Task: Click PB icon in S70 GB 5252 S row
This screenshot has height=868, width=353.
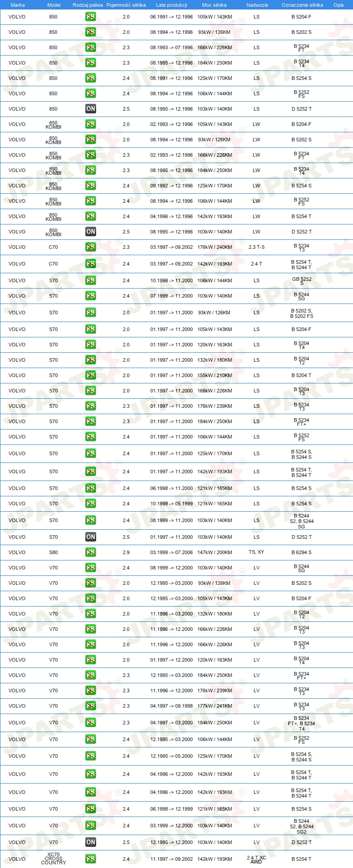Action: pos(91,280)
